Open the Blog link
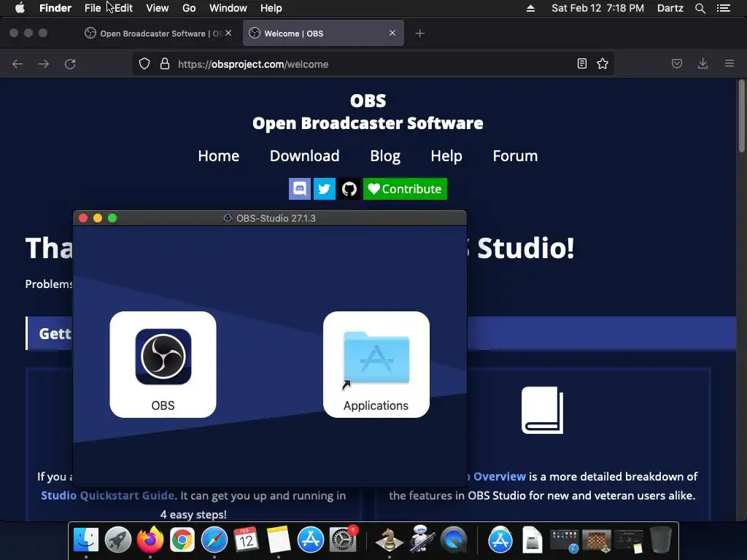The width and height of the screenshot is (747, 560). pos(385,156)
